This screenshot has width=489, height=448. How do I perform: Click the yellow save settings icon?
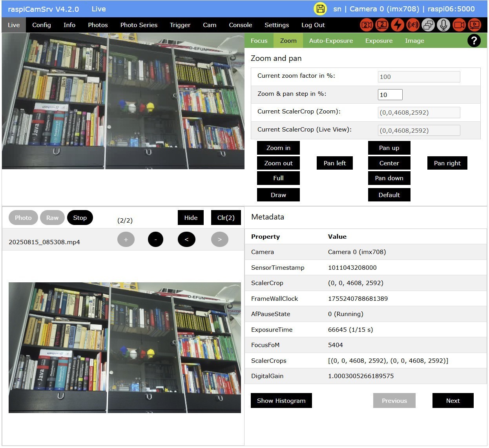point(320,8)
